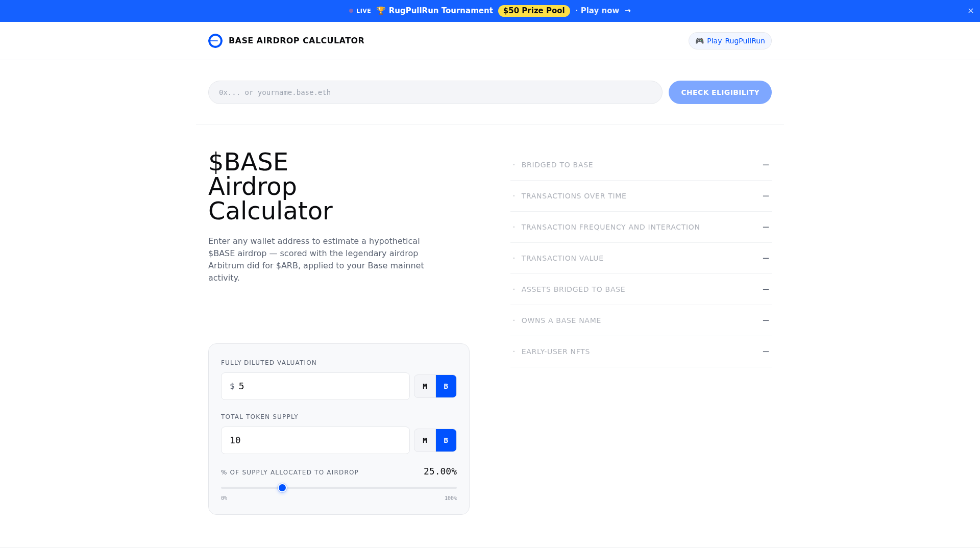Select M unit for Fully-Diluted Valuation
Viewport: 980px width, 551px height.
tap(425, 386)
